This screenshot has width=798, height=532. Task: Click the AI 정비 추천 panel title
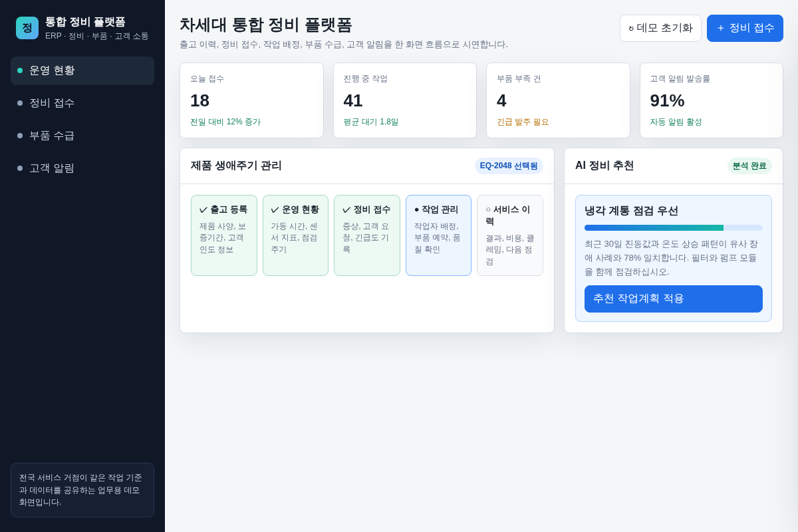[604, 166]
